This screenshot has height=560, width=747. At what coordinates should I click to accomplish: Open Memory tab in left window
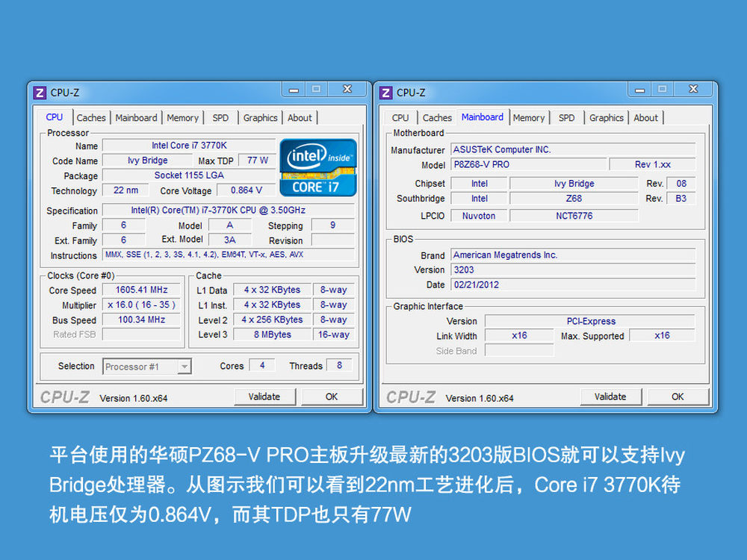pyautogui.click(x=182, y=118)
